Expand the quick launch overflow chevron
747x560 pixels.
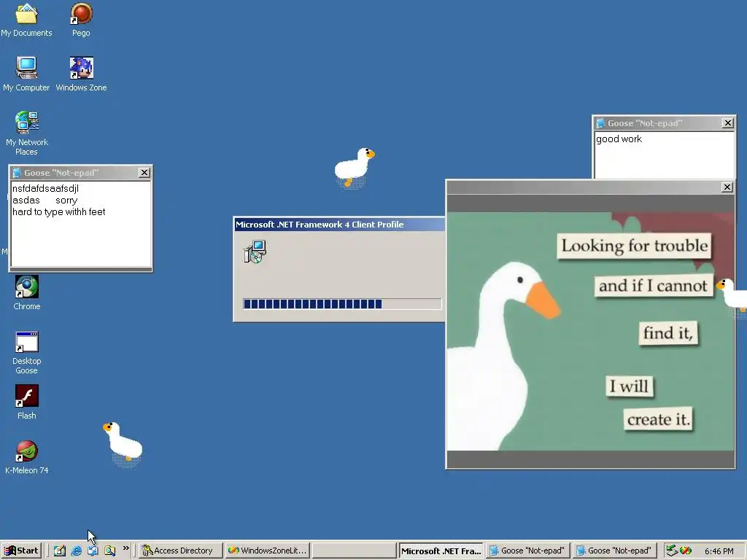pos(125,548)
